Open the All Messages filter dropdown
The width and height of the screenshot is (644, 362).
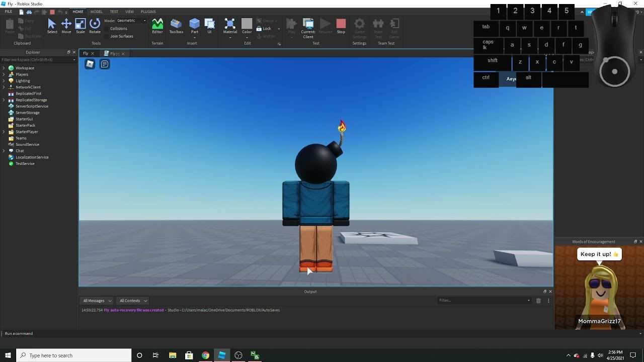[97, 301]
